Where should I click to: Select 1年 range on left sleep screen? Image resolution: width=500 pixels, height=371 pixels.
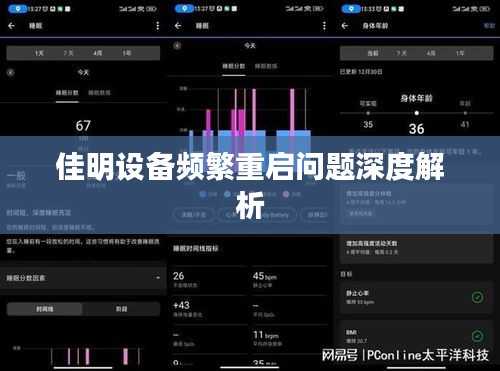(x=127, y=53)
